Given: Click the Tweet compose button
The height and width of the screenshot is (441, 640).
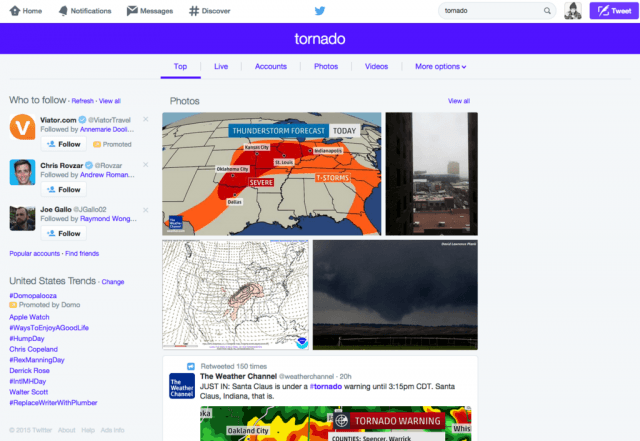Looking at the screenshot, I should [614, 11].
